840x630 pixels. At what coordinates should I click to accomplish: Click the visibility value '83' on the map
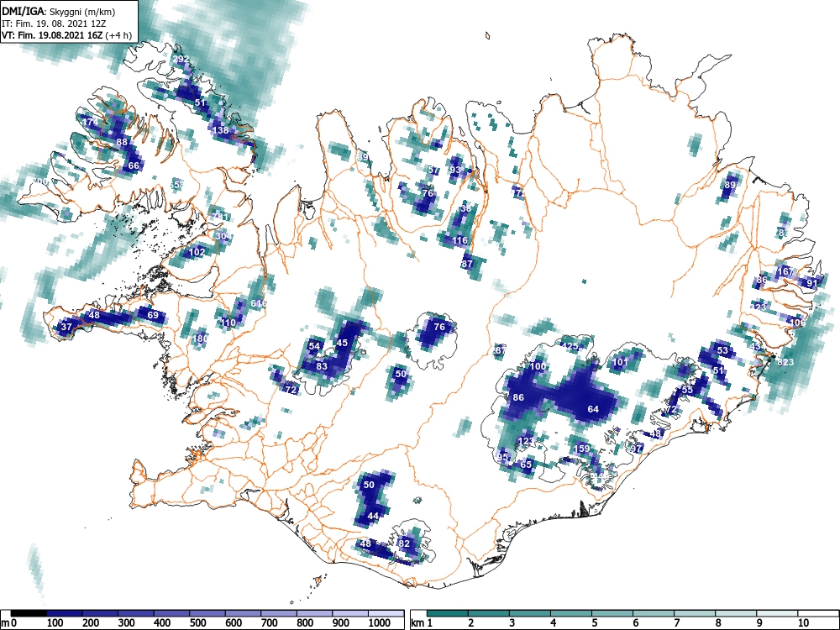click(x=322, y=366)
